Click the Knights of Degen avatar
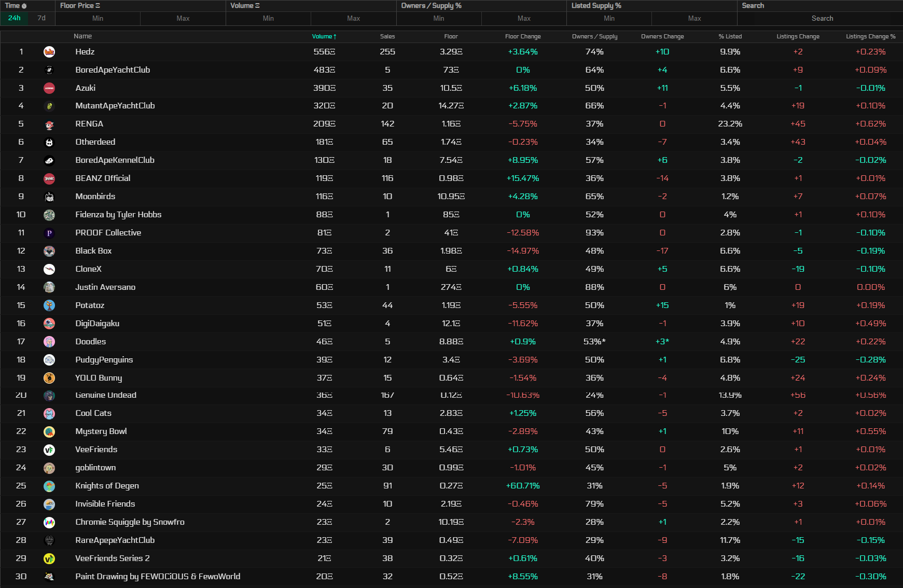Screen dimensions: 903x588 (49, 486)
